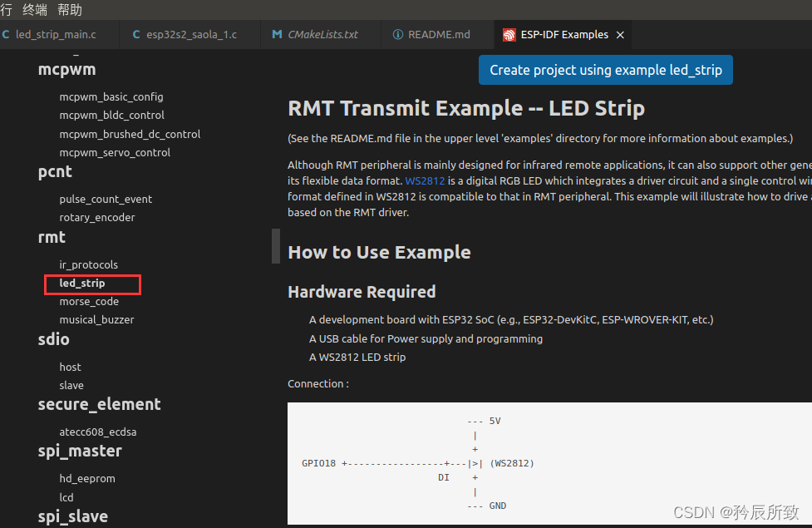Screen dimensions: 812x528
Task: Close the ESP-IDF Examples tab
Action: click(620, 35)
